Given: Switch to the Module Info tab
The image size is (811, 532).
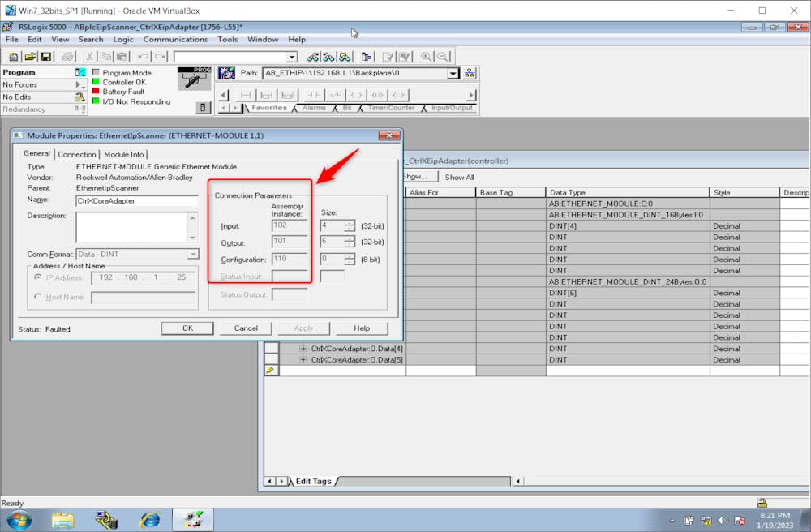Looking at the screenshot, I should (123, 154).
